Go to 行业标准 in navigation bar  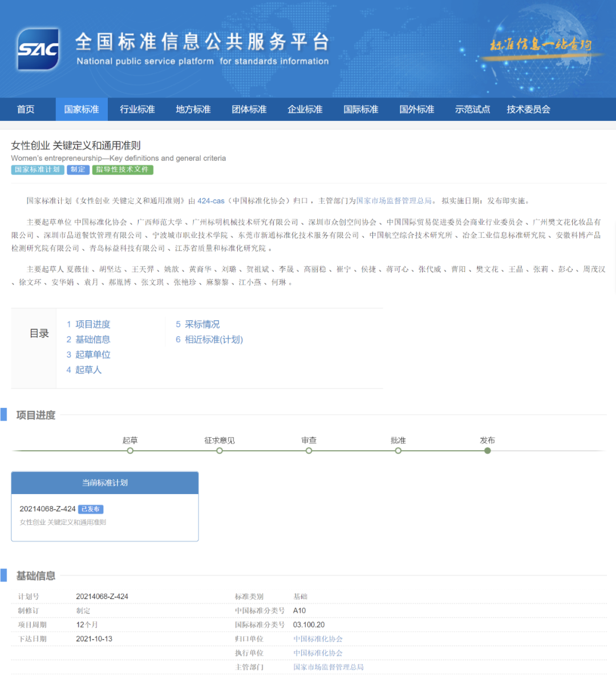[137, 110]
